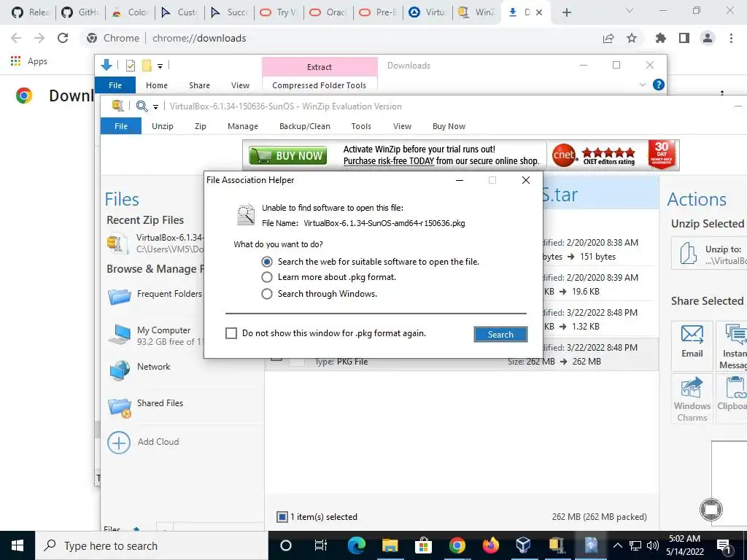The width and height of the screenshot is (747, 560).
Task: Select 'Search through Windows' radio option
Action: click(267, 294)
